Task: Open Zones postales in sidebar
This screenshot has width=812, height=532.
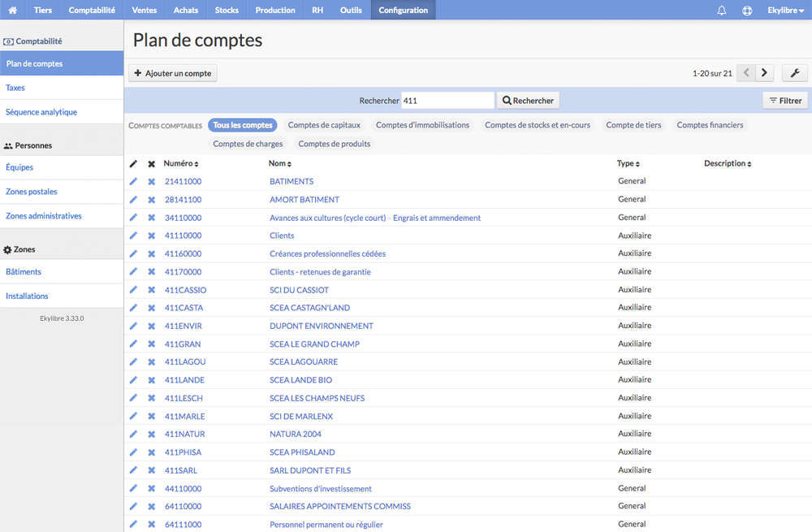Action: click(x=62, y=192)
